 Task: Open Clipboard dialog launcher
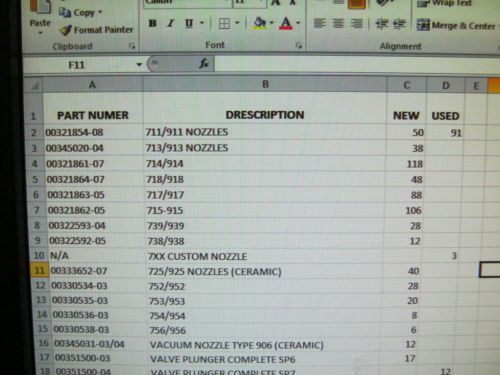132,46
